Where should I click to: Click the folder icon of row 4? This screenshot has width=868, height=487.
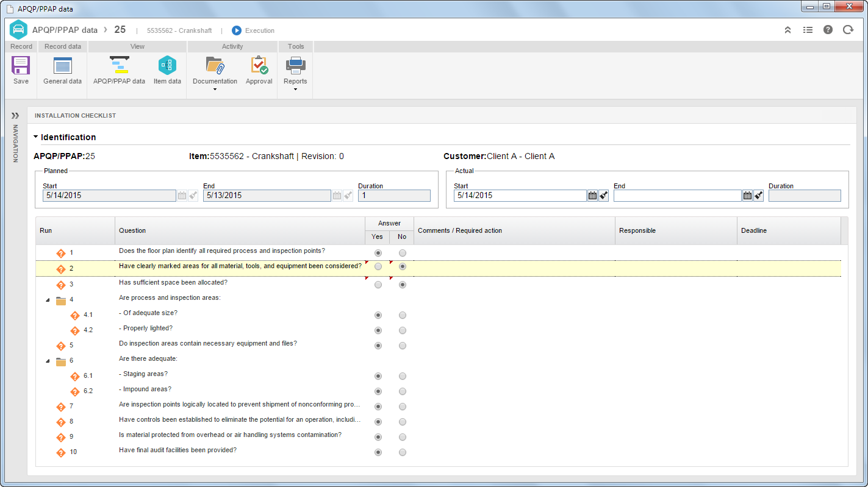point(61,300)
